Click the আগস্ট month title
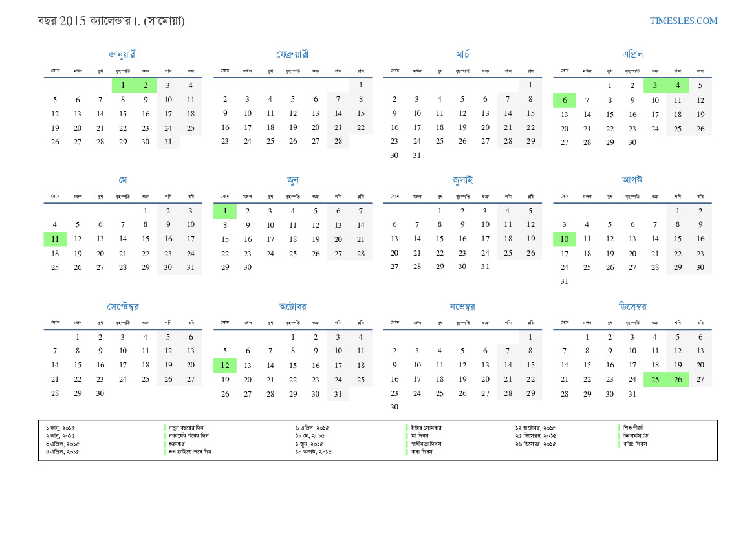756x535 pixels. click(x=632, y=180)
